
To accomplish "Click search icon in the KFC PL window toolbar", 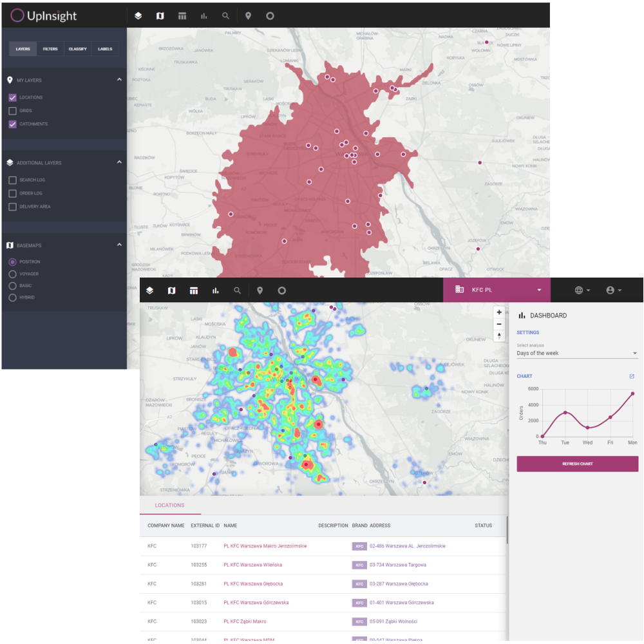I will point(237,290).
